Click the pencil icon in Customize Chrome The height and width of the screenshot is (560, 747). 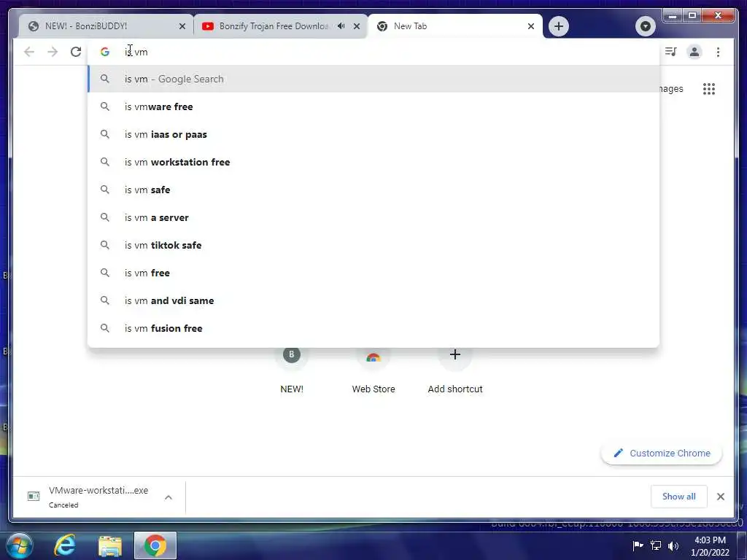(619, 453)
